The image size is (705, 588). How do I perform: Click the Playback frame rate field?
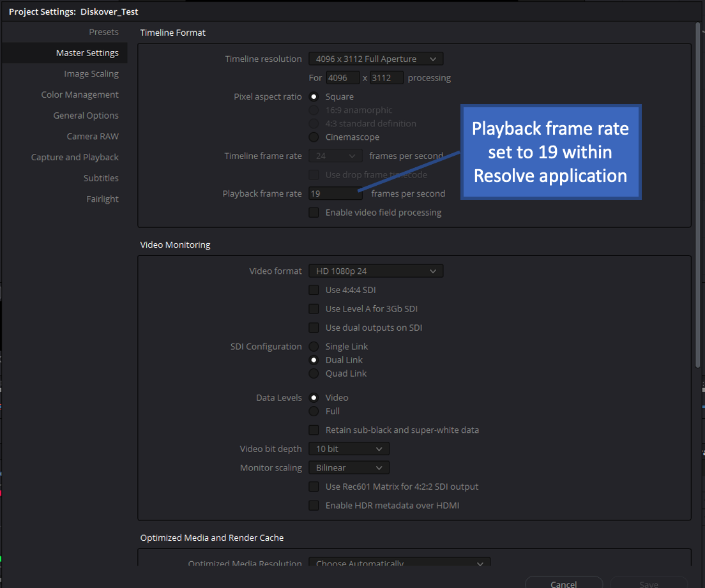(335, 193)
